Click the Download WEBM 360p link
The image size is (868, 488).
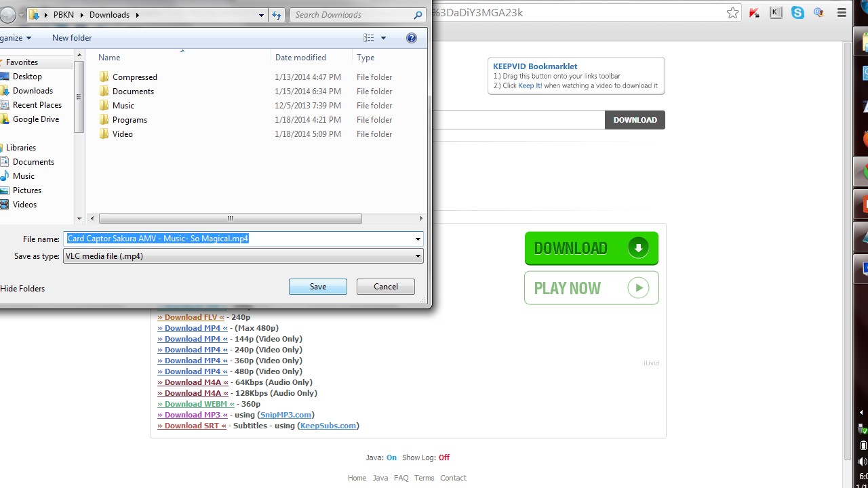coord(196,404)
